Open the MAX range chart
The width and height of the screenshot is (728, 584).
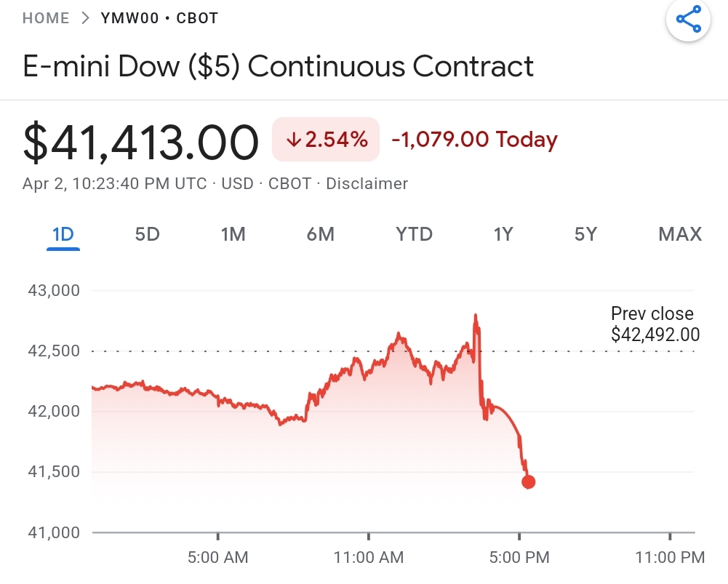(679, 234)
